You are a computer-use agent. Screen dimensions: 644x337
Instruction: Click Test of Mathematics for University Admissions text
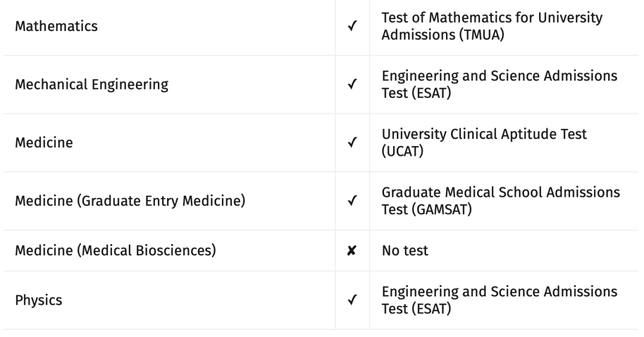[x=491, y=26]
